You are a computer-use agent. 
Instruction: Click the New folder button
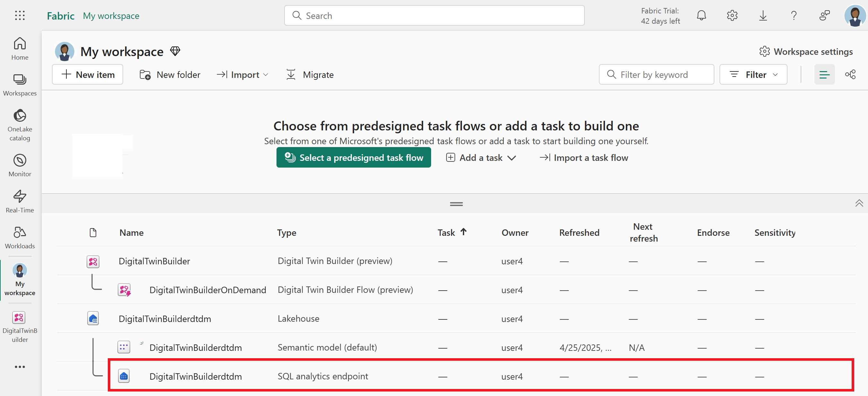[x=170, y=75]
